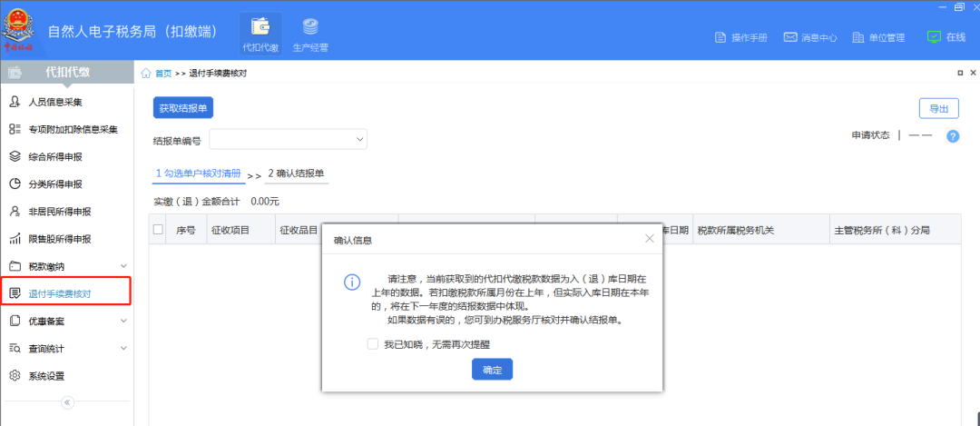Click the 在线 online status monitor icon
The width and height of the screenshot is (980, 426).
(934, 37)
